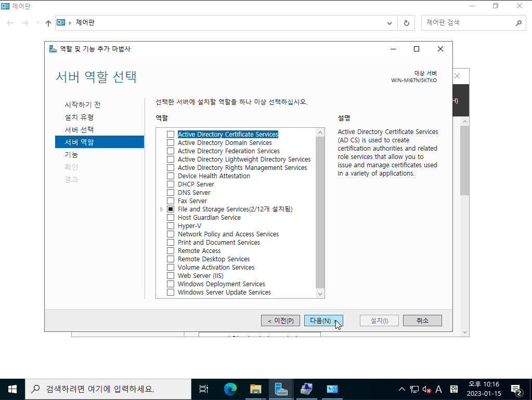This screenshot has height=400, width=532.
Task: Tick the Fax Server checkbox
Action: coord(171,201)
